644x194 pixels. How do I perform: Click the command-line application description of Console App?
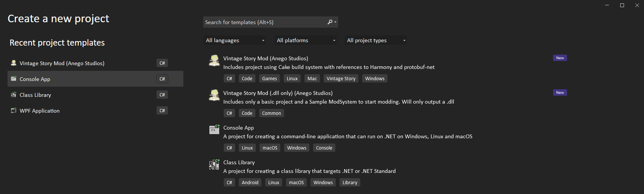tap(347, 136)
